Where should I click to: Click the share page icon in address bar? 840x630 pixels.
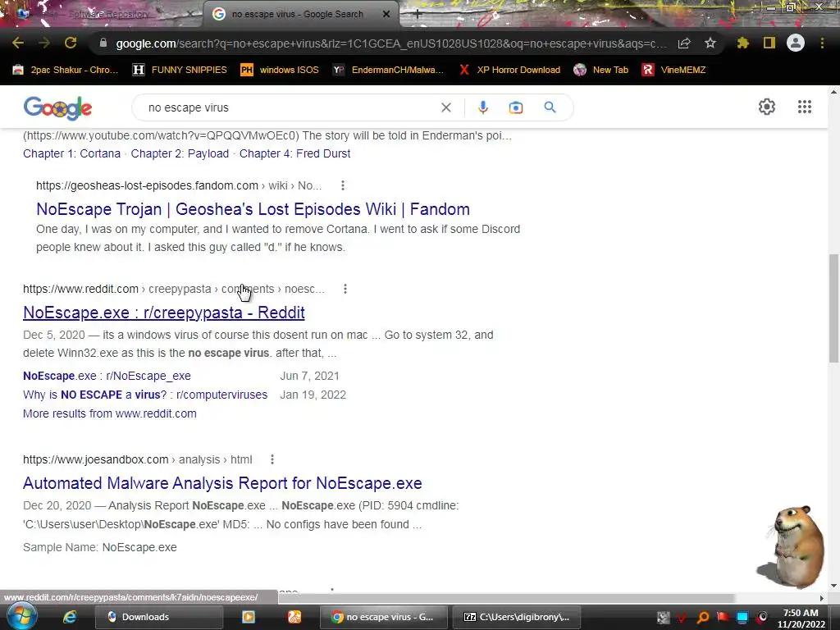684,43
